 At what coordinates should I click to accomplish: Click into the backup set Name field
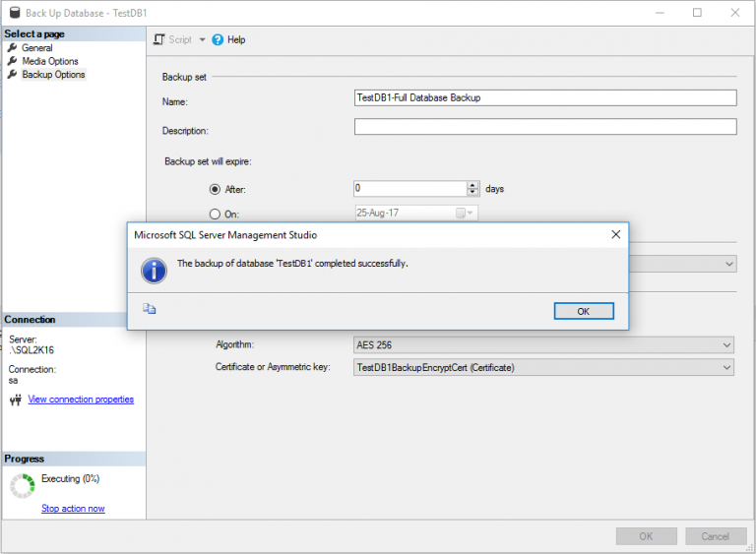tap(545, 97)
